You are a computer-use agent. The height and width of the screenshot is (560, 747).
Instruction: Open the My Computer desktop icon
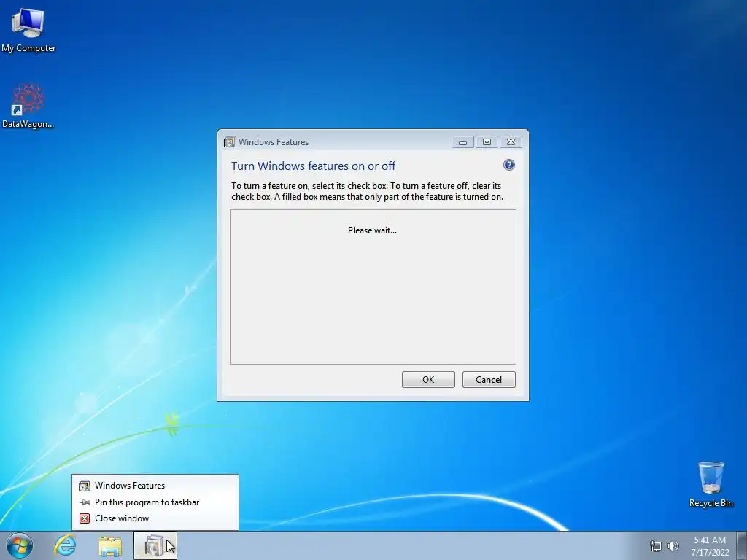[28, 29]
